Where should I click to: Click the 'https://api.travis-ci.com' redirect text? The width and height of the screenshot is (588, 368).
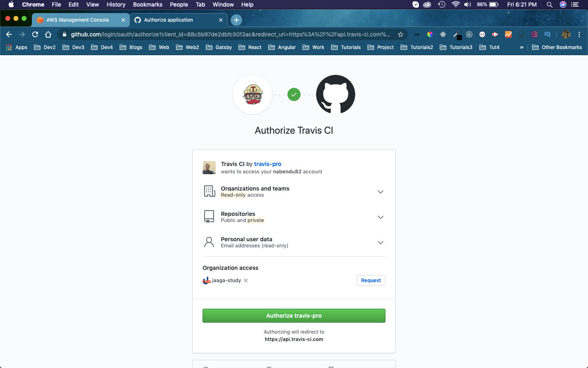[294, 339]
